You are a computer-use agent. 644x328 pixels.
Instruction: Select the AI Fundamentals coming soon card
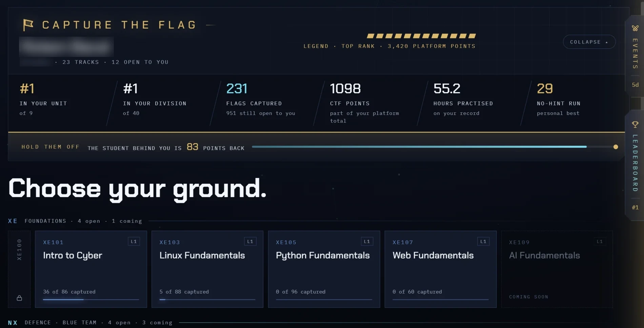[x=557, y=269]
